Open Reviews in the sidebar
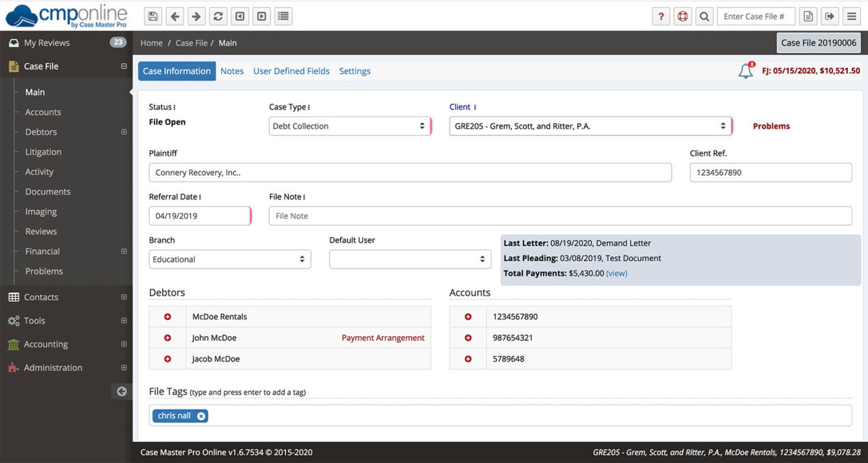 click(41, 232)
